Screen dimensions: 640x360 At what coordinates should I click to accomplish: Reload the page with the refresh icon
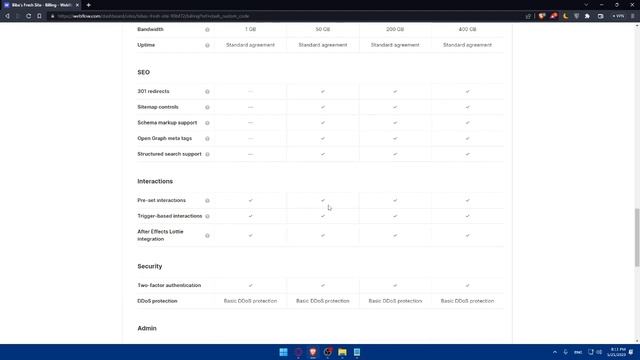(x=29, y=16)
